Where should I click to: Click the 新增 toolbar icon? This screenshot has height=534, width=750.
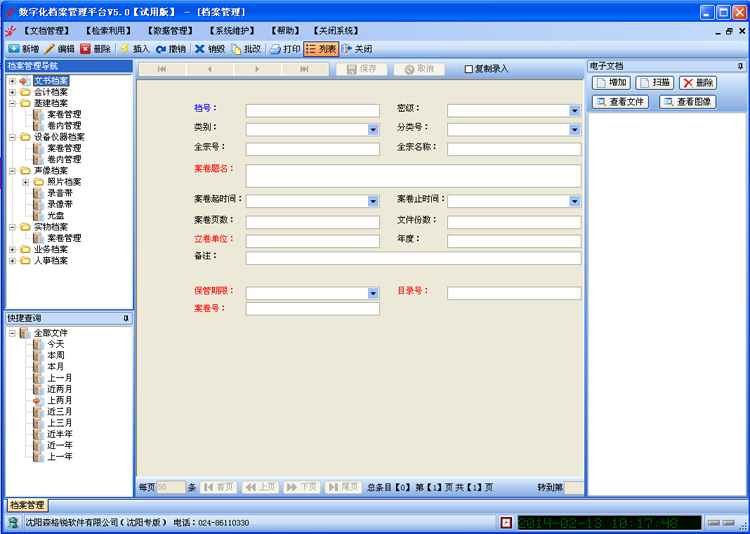(x=14, y=48)
